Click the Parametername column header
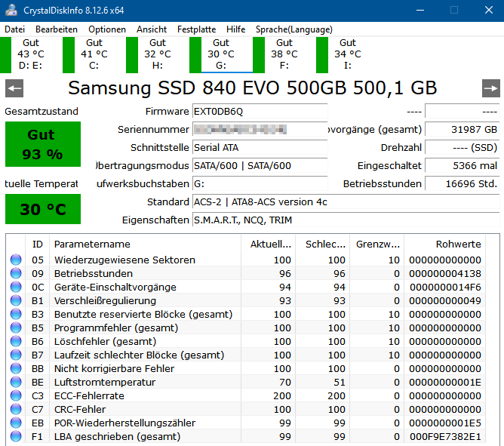504x446 pixels. (x=145, y=244)
